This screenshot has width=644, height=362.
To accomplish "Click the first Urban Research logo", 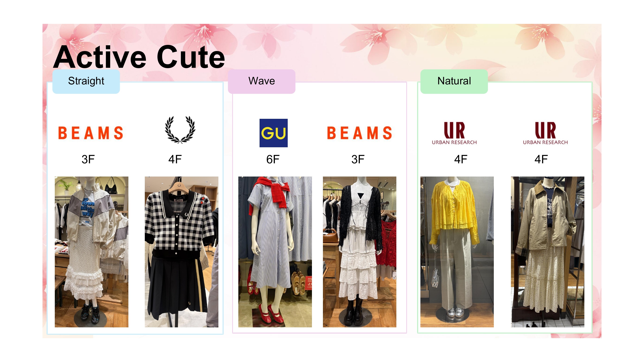I will point(454,133).
